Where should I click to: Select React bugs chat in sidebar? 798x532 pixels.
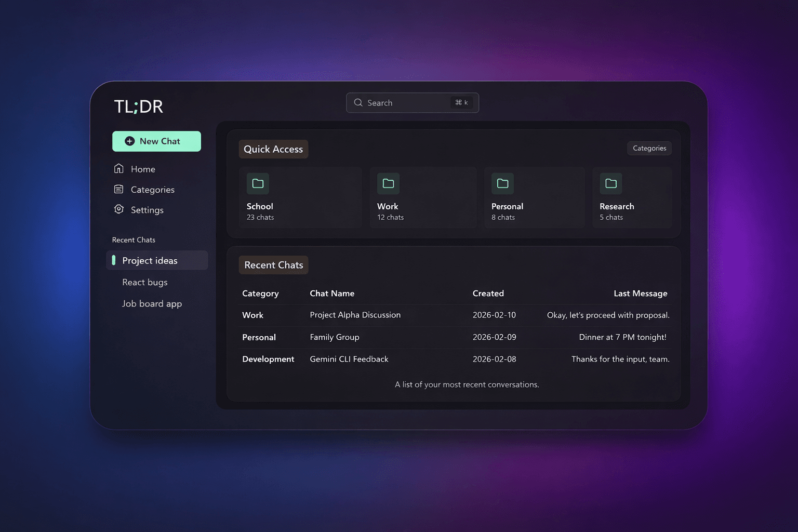(145, 282)
